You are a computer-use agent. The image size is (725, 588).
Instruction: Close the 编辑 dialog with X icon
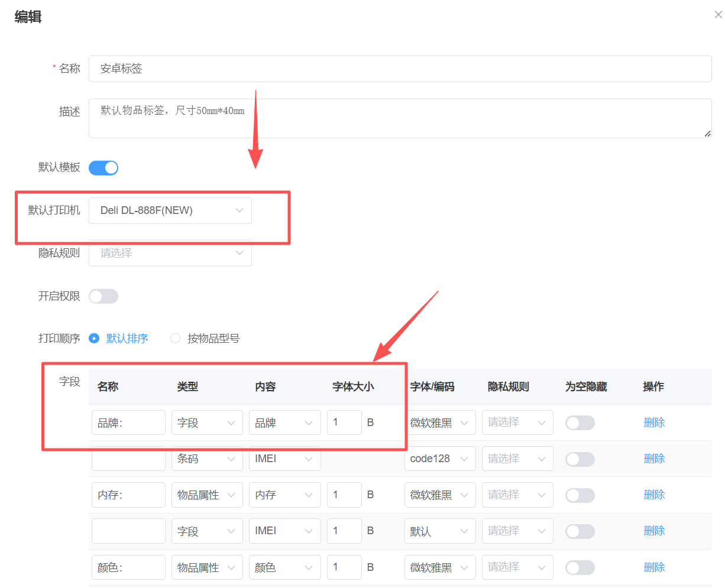click(718, 15)
